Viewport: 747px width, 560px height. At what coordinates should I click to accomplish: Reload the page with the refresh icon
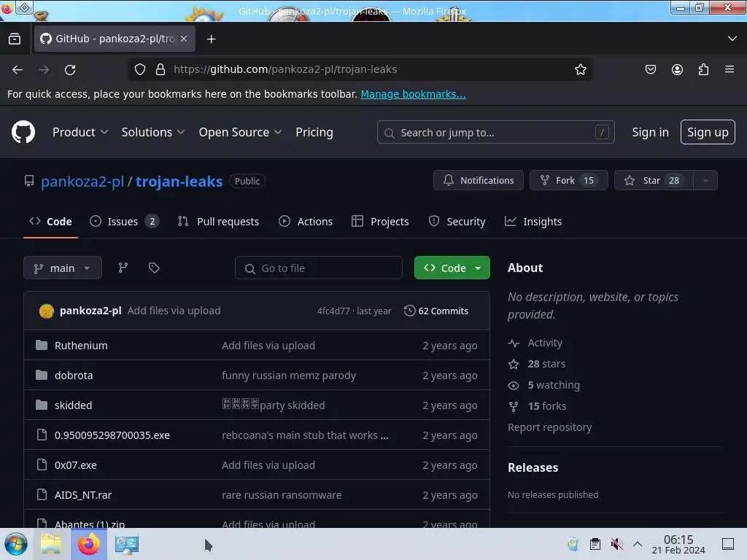70,69
